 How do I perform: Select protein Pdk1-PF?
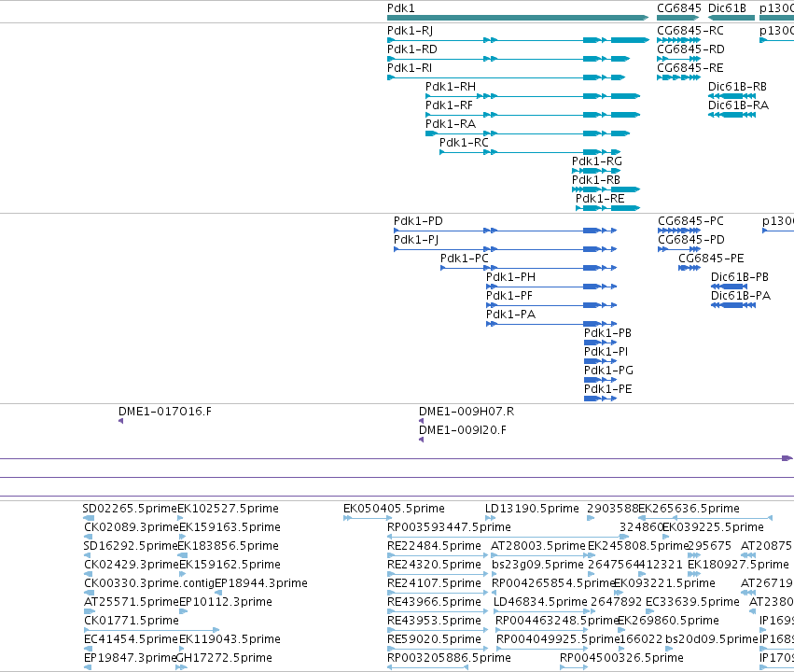tap(551, 305)
